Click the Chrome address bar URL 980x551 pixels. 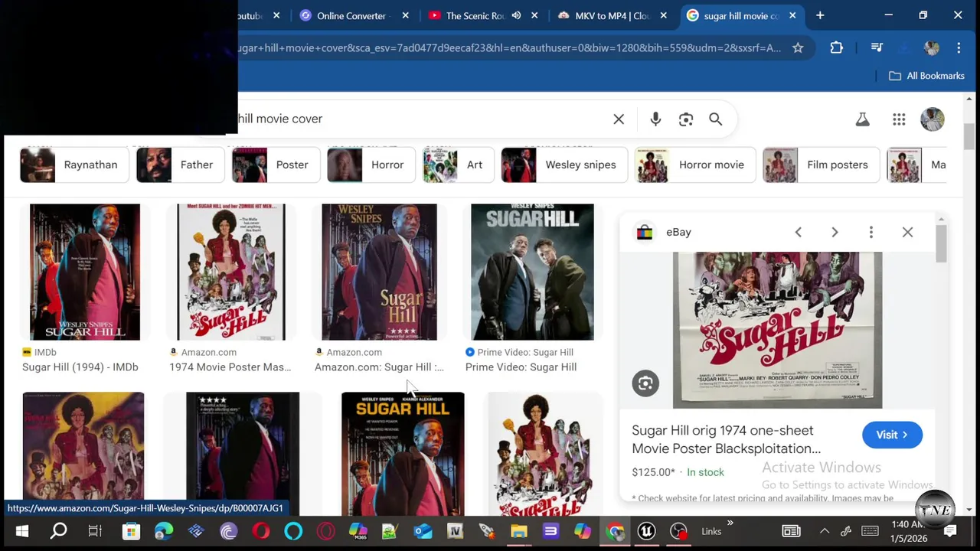pos(509,47)
